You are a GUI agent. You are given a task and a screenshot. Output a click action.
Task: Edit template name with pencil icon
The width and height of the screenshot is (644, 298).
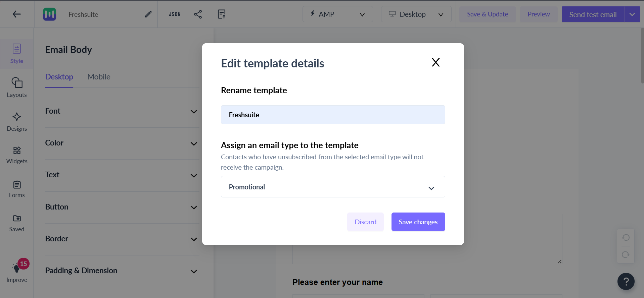click(x=148, y=14)
